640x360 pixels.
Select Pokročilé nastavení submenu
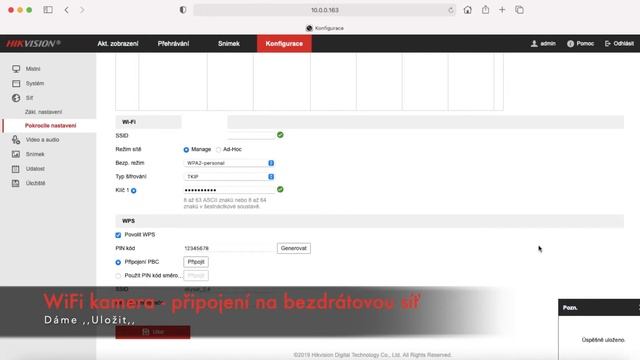(x=50, y=126)
